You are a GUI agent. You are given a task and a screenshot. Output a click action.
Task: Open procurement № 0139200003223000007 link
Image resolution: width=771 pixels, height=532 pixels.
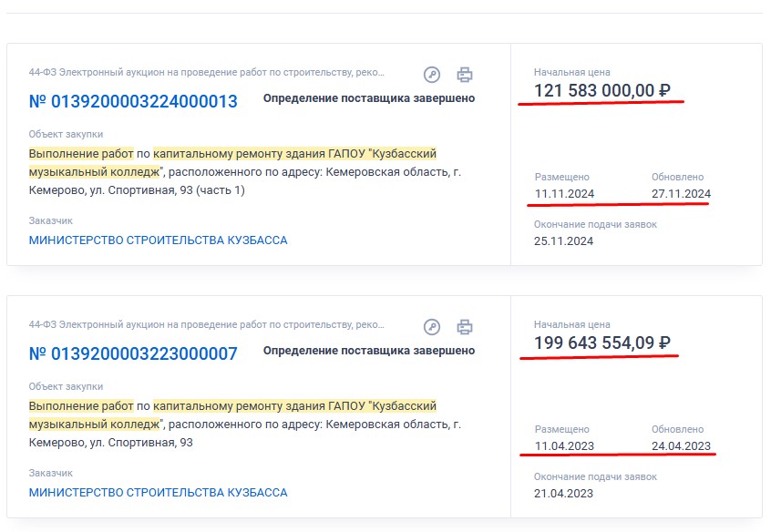point(133,353)
